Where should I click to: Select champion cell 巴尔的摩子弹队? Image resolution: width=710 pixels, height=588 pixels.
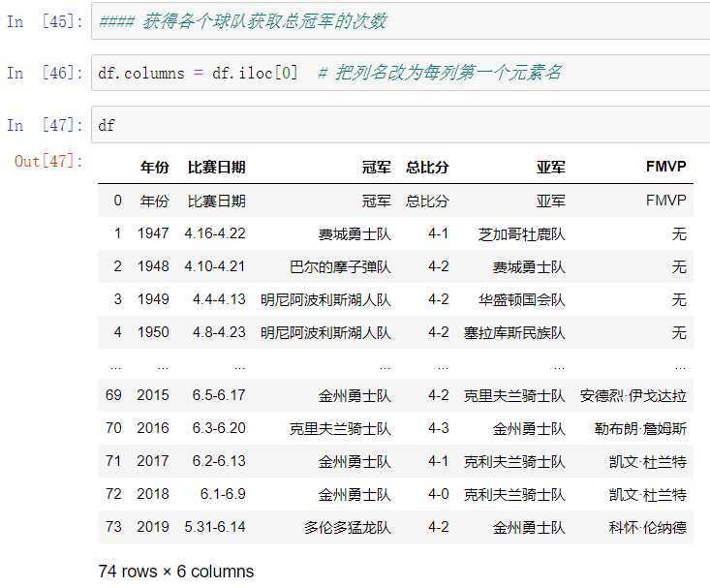340,266
